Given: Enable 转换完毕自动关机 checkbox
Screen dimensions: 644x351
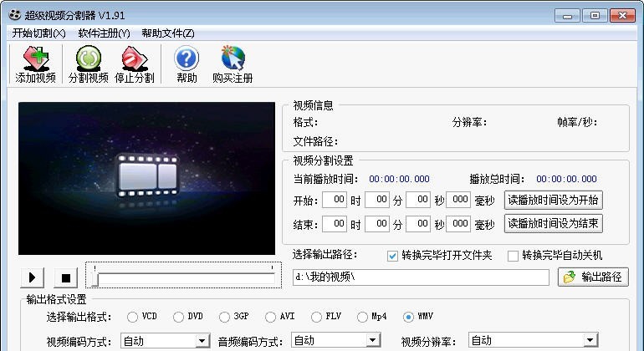Looking at the screenshot, I should coord(513,257).
